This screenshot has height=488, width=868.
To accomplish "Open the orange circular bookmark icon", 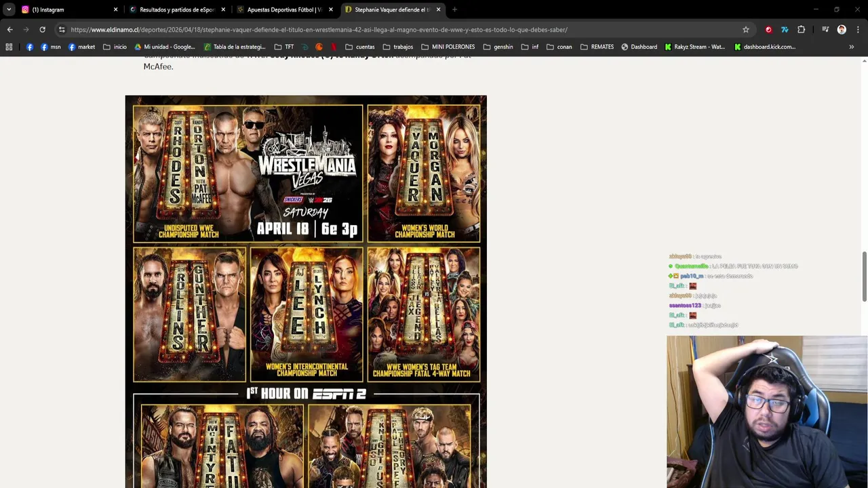I will click(x=319, y=47).
